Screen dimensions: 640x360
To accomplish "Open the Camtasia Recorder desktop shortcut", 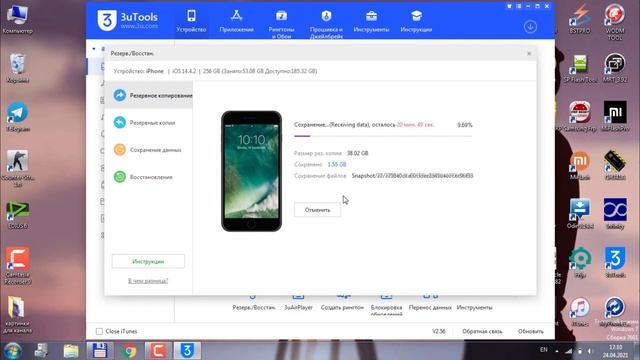I will coord(17,265).
